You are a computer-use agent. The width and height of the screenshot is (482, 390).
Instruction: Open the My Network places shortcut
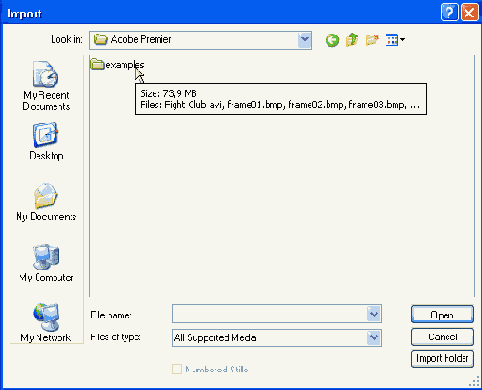pos(46,323)
